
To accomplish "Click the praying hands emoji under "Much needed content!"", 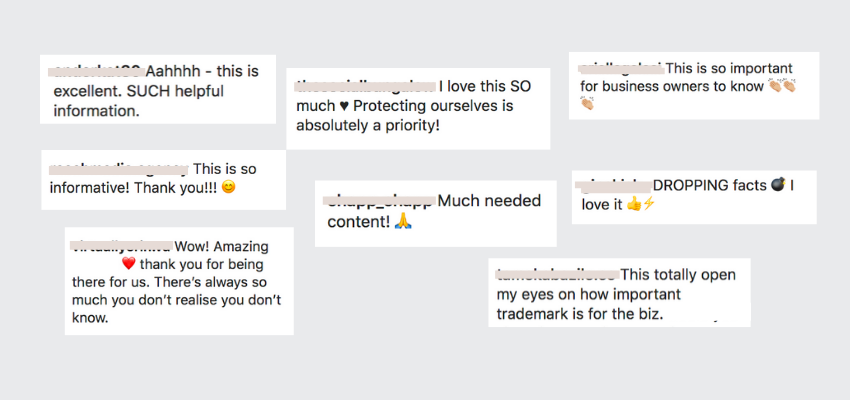I will pyautogui.click(x=405, y=222).
